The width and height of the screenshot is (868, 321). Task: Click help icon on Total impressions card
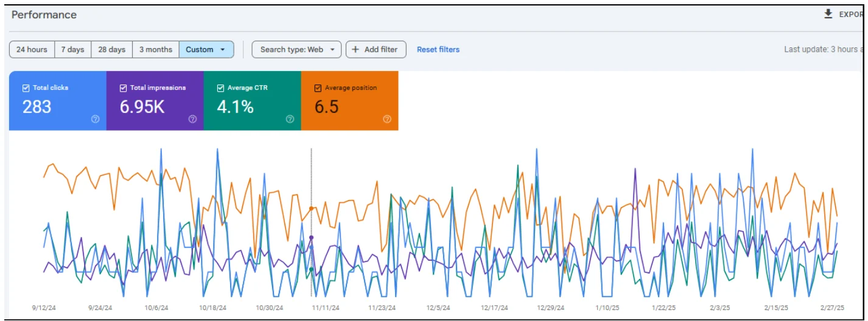192,119
